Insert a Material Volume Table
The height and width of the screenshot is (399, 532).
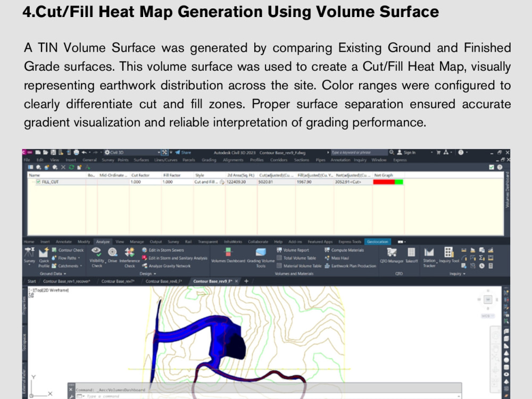click(299, 266)
